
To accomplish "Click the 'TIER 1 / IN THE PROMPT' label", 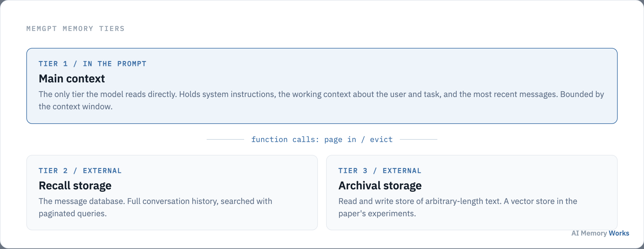I will (x=93, y=64).
